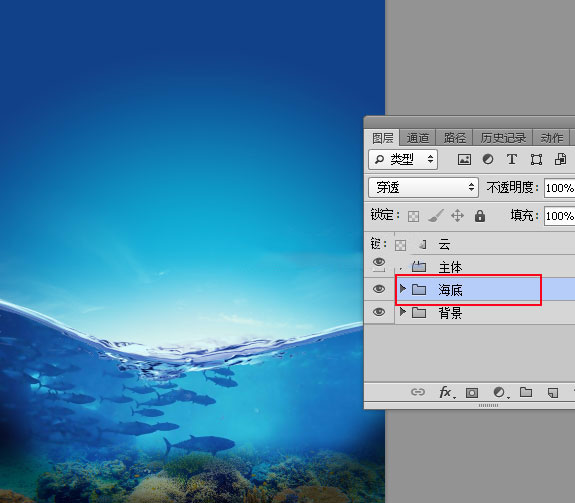Open the 类型 filter dropdown

point(403,159)
